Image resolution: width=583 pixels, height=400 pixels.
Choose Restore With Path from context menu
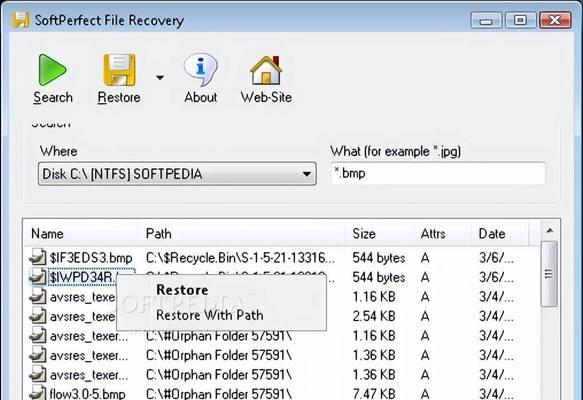coord(210,315)
